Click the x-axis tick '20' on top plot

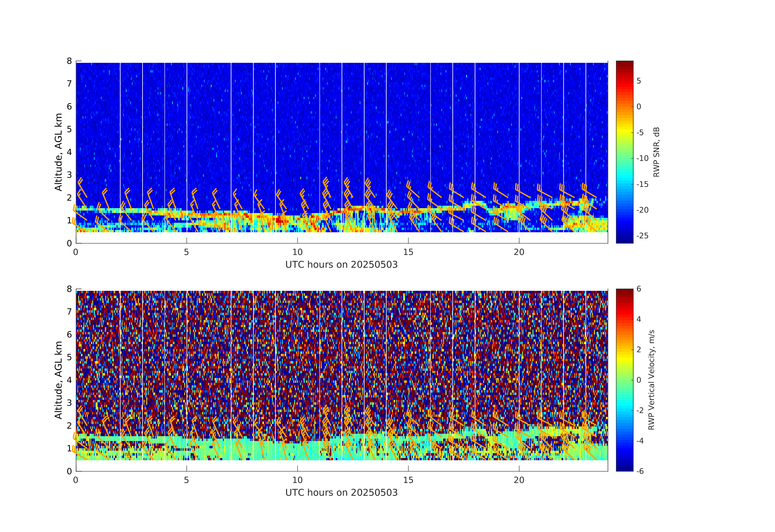[x=519, y=252]
